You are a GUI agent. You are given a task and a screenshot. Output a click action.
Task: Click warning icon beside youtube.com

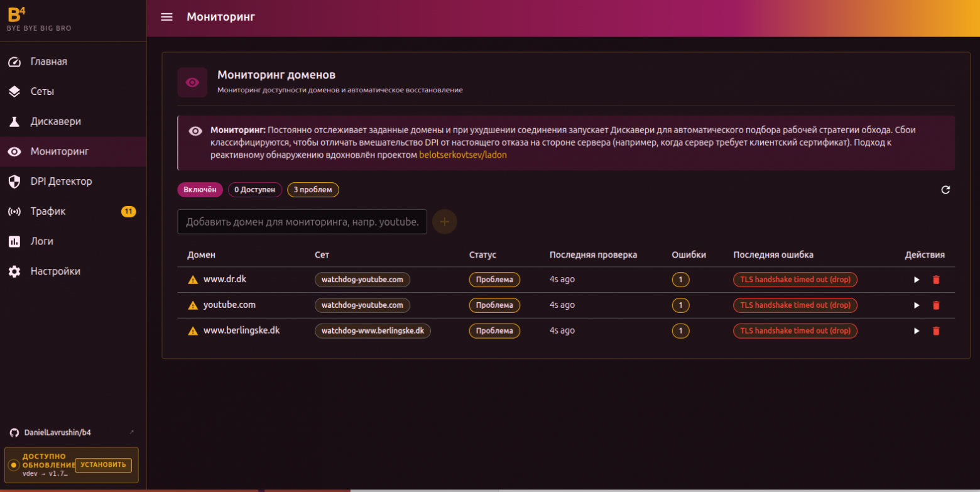(193, 305)
